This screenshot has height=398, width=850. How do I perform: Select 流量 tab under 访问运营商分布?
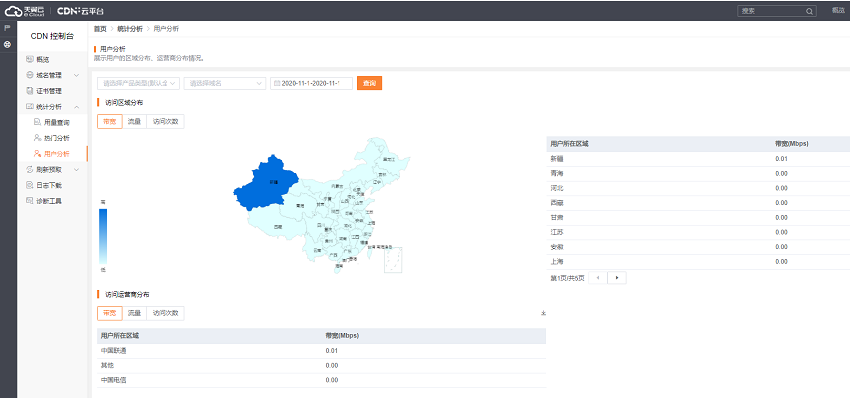pyautogui.click(x=134, y=313)
